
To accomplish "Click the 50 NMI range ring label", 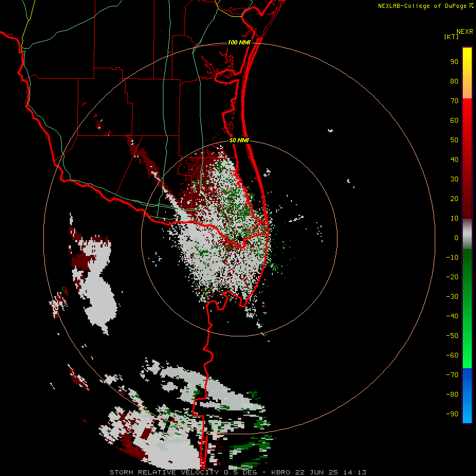I will [239, 140].
